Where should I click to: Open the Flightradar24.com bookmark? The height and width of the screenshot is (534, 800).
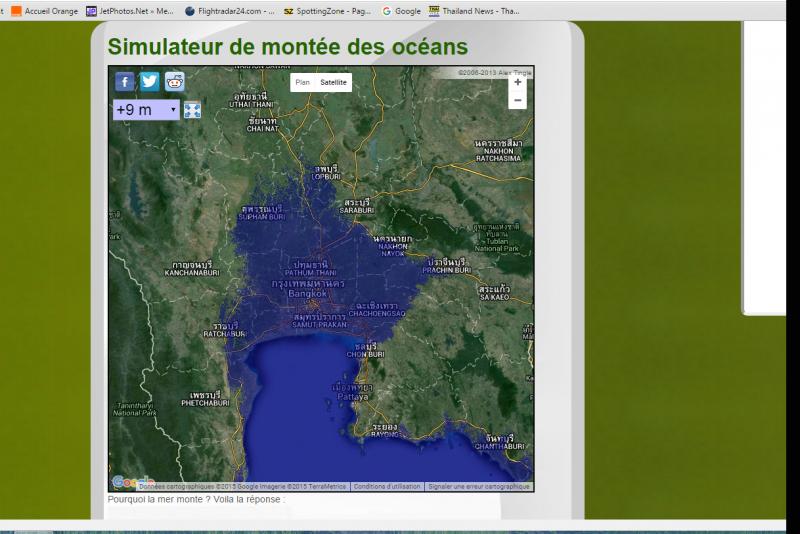point(230,11)
